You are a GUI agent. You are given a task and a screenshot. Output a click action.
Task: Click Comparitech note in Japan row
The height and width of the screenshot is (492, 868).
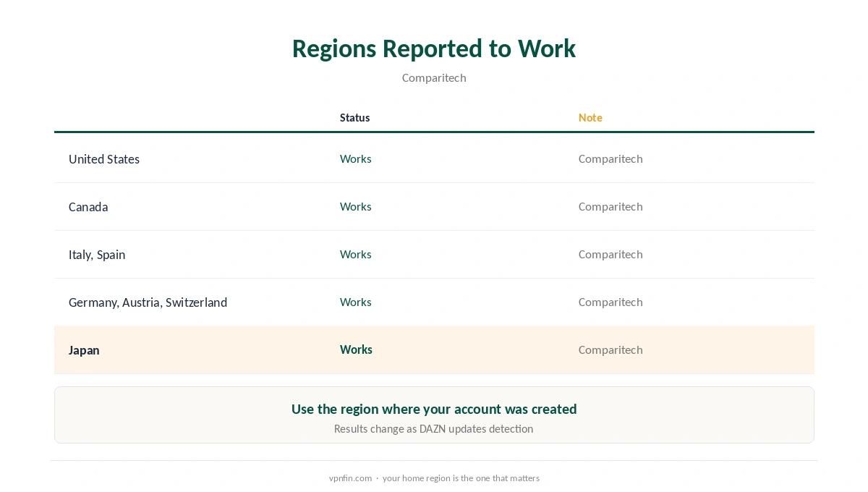610,349
